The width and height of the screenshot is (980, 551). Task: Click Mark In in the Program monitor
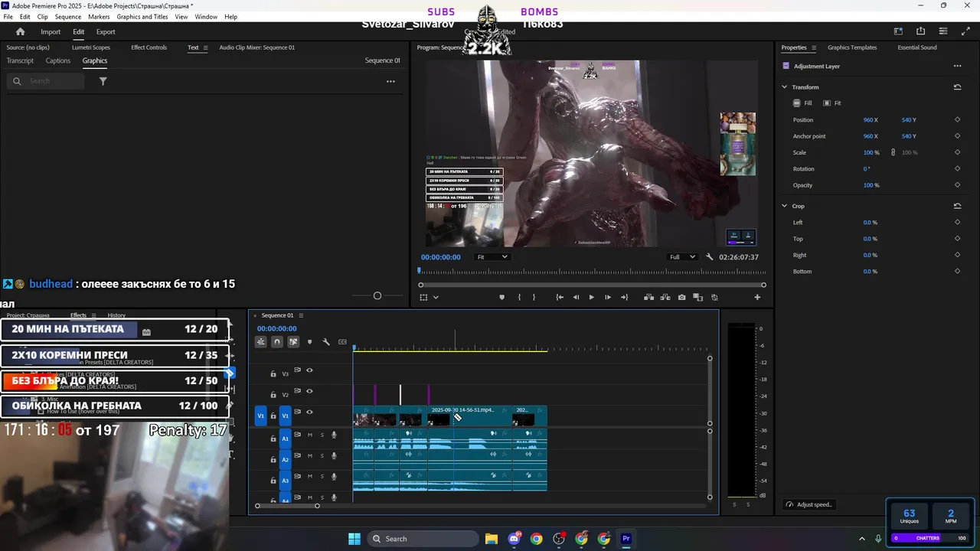[x=519, y=297]
